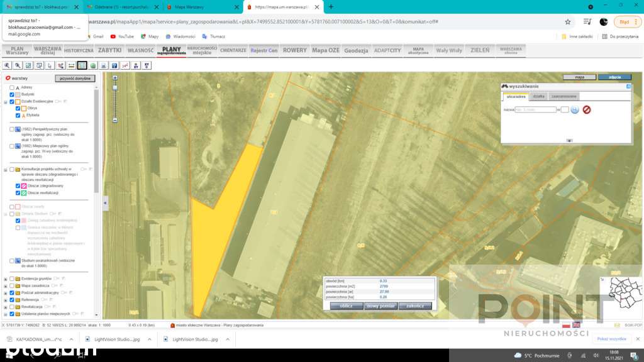Click the map zoom level slider handle
Viewport: 644px width, 362px height.
click(x=115, y=87)
